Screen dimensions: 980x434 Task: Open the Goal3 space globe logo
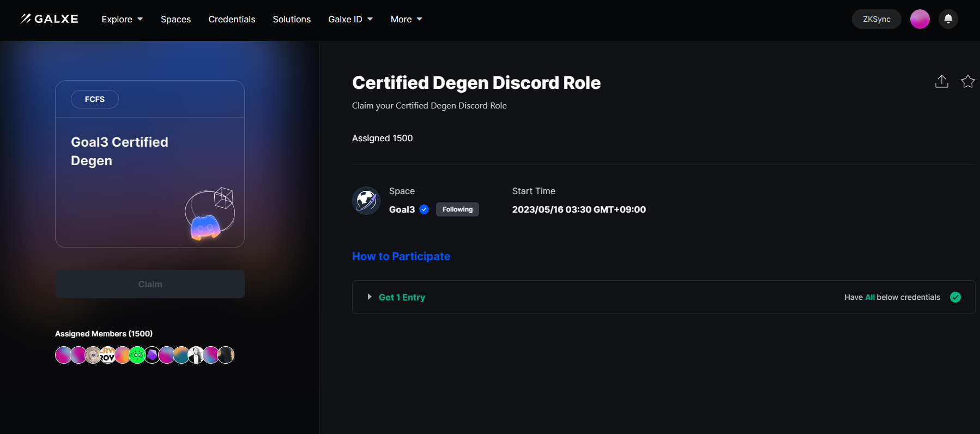click(x=366, y=201)
